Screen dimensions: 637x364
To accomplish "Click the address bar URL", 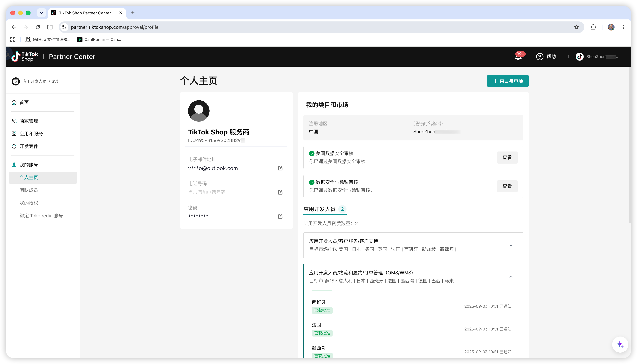I will pyautogui.click(x=115, y=27).
